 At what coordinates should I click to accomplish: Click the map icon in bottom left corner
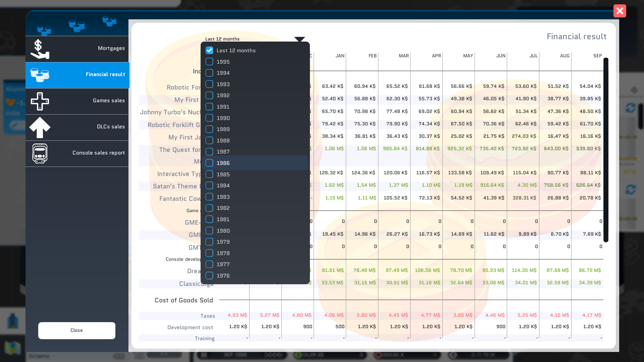13,348
